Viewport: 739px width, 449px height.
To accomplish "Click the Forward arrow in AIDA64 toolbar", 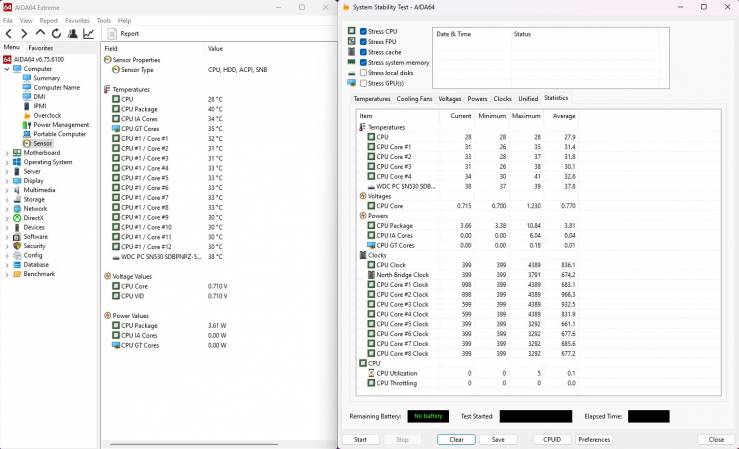I will tap(24, 33).
